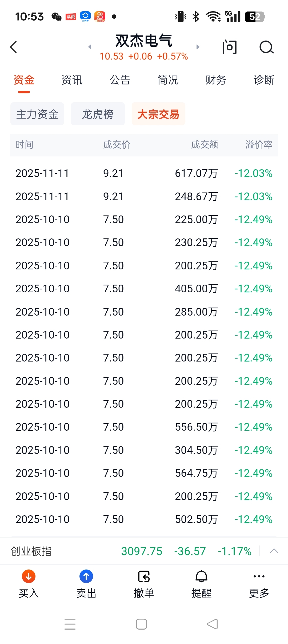Open the 更多 three-dots menu

click(259, 577)
